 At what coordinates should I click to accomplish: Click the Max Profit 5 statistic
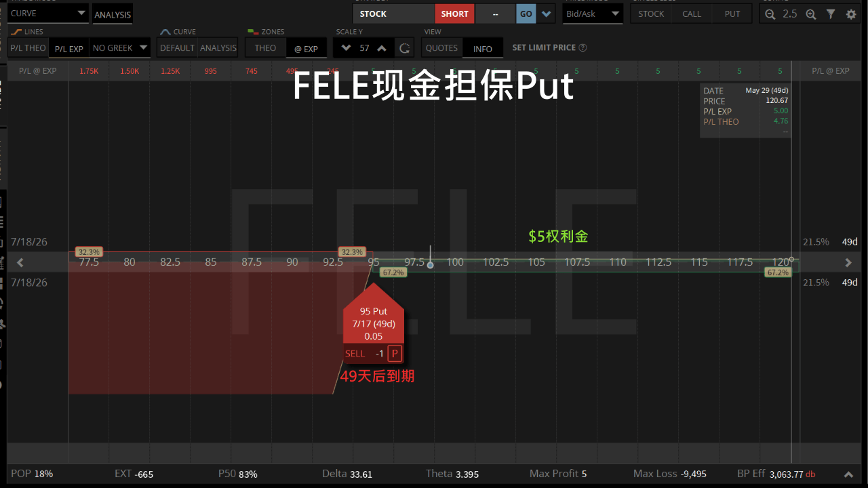(558, 474)
